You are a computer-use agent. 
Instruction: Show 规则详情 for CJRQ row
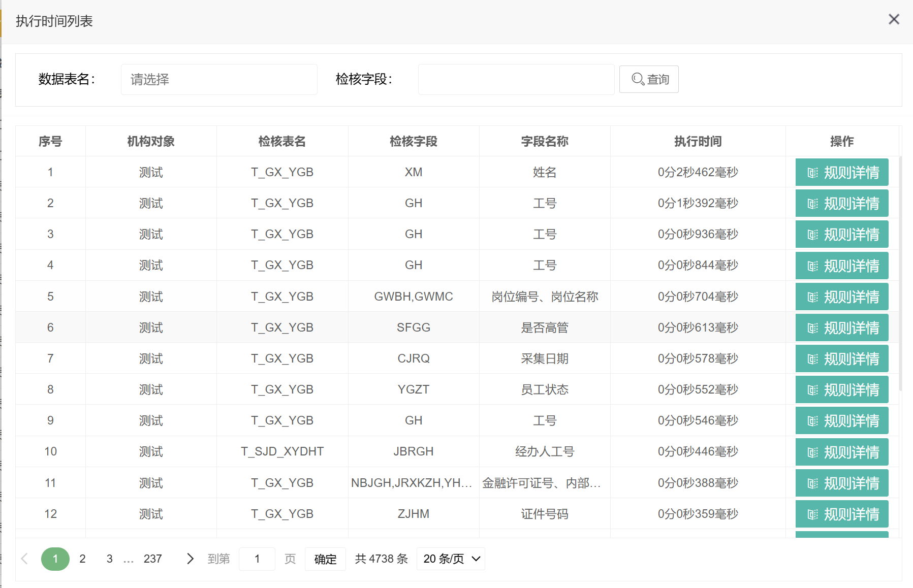(841, 359)
